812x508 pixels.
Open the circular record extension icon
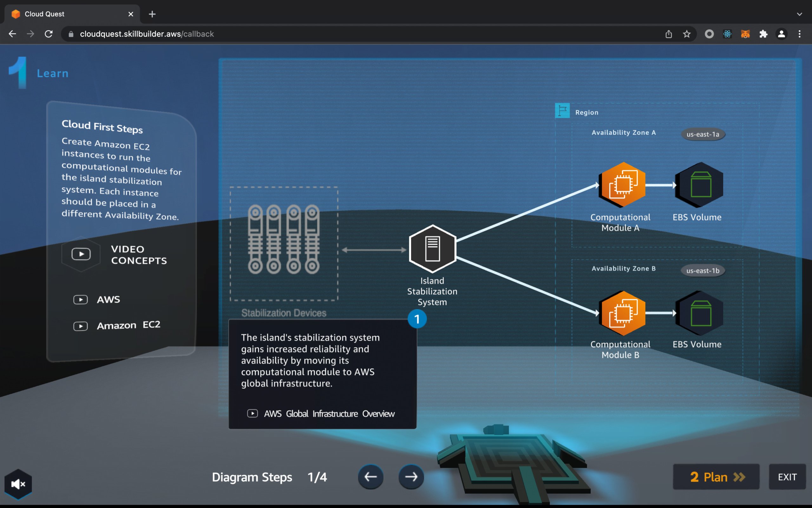click(x=709, y=34)
